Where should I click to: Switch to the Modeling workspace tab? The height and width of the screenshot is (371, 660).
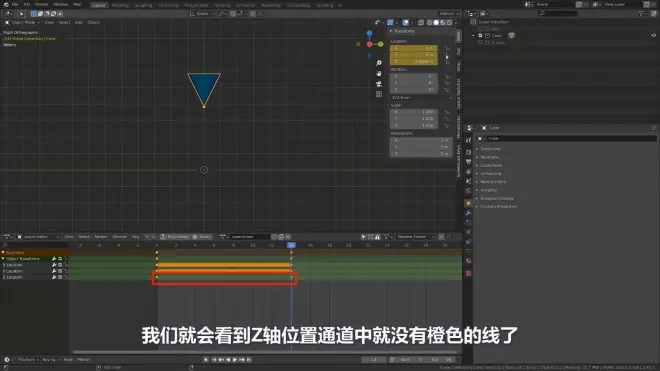coord(120,5)
